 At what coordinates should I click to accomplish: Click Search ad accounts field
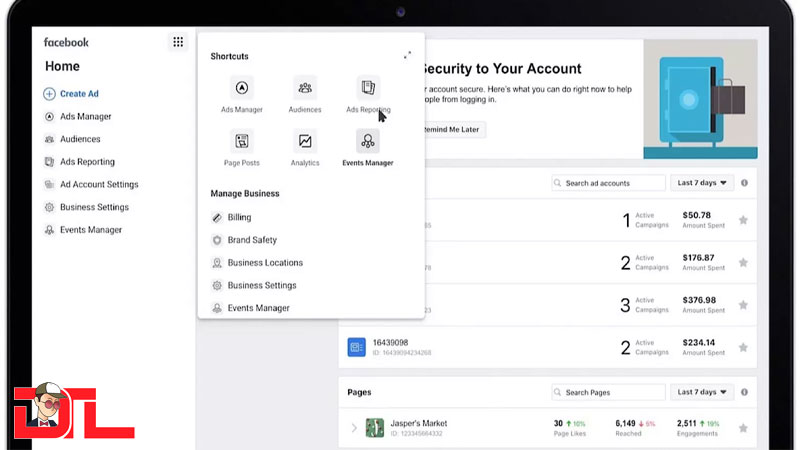click(x=608, y=183)
